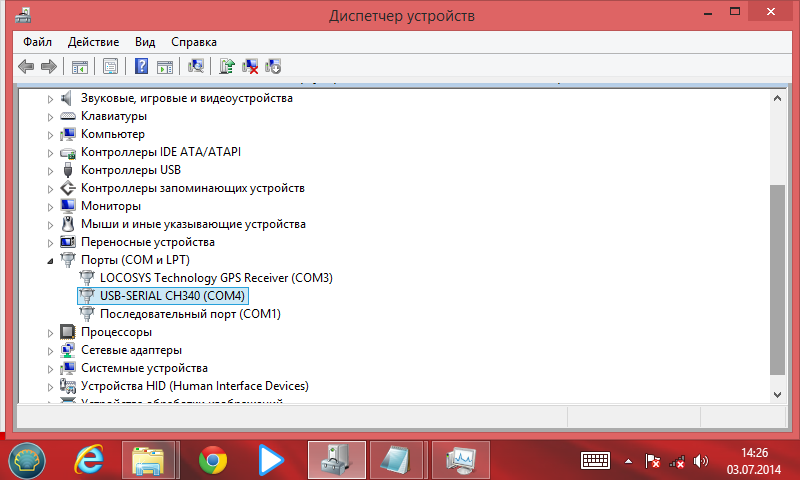Screen dimensions: 800x480
Task: Select LOCOSYS Technology GPS Receiver (COM3)
Action: (216, 278)
